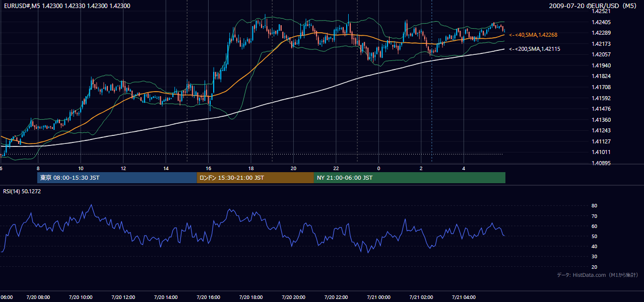Viewport: 644px width, 302px height.
Task: Click hour 16 on upper chart axis
Action: 209,168
